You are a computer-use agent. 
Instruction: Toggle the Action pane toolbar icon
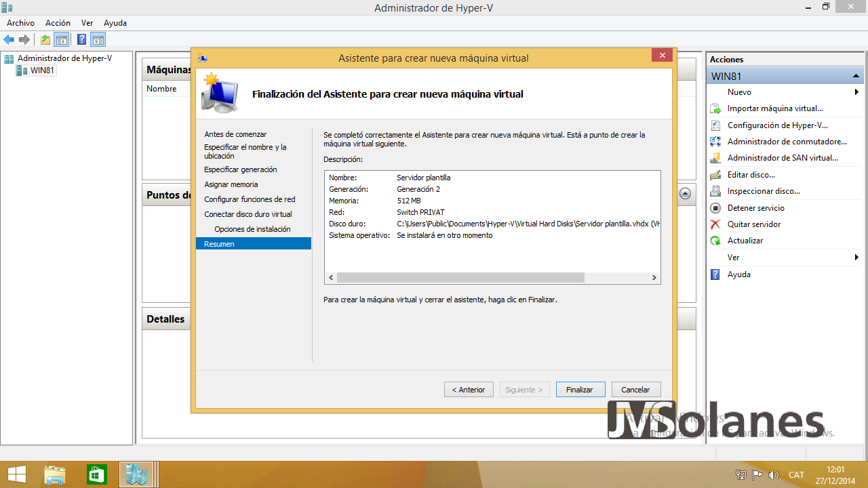click(x=98, y=39)
